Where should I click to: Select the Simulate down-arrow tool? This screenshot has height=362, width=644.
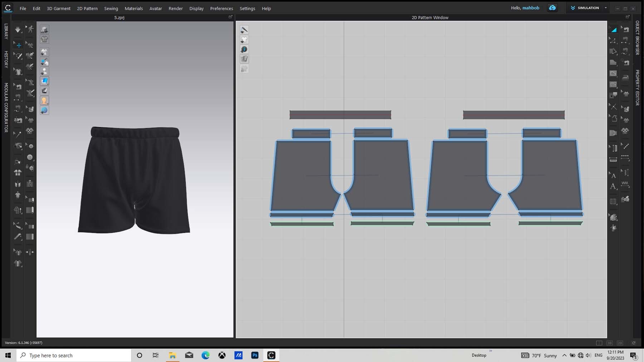tap(18, 30)
